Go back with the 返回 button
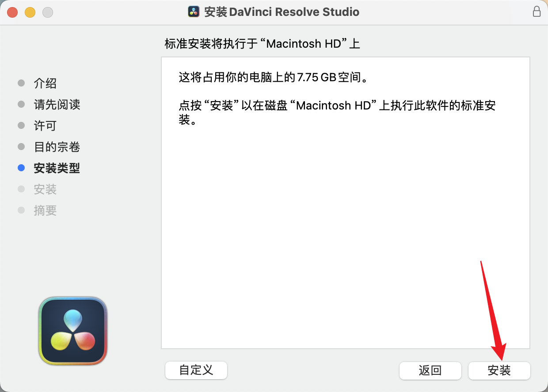Screen dimensions: 548x392 coord(430,370)
